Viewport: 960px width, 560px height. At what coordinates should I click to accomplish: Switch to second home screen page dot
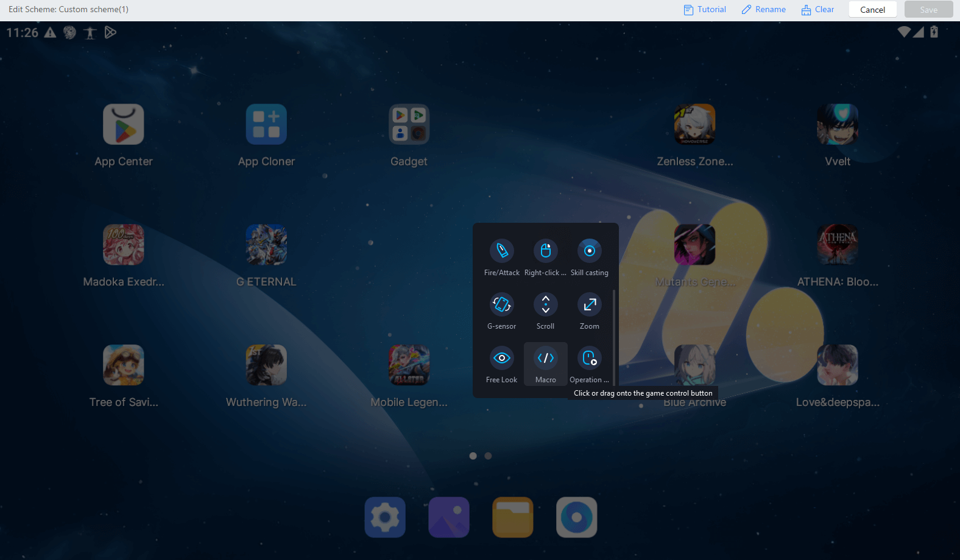point(488,456)
